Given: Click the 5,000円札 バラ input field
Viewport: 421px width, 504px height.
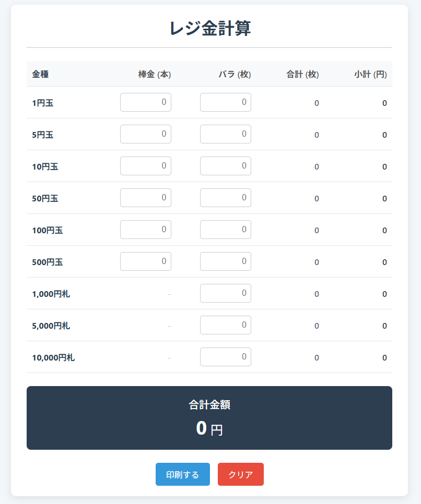Looking at the screenshot, I should click(x=225, y=325).
